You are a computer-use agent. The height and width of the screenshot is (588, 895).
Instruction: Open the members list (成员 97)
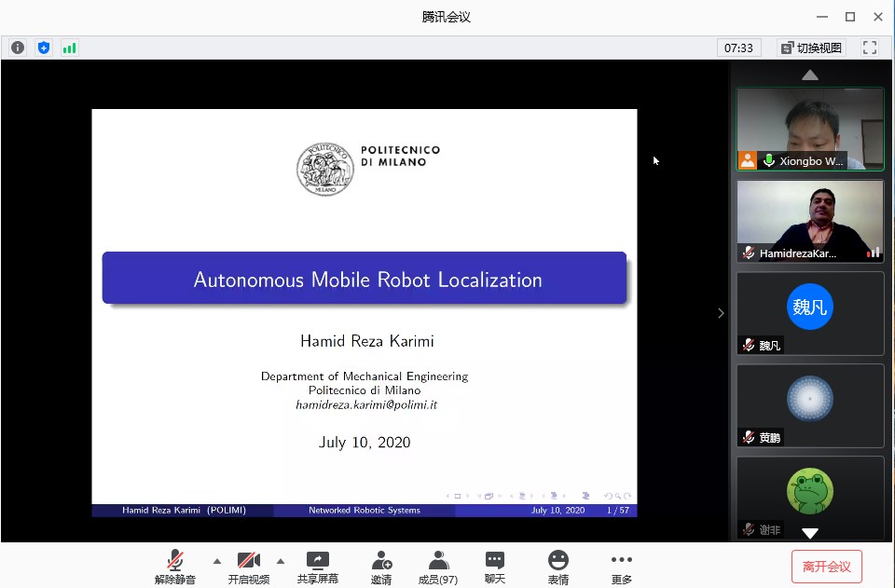click(437, 566)
